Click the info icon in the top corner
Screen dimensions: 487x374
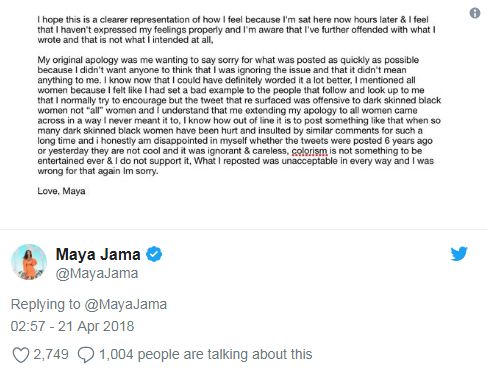[x=475, y=13]
